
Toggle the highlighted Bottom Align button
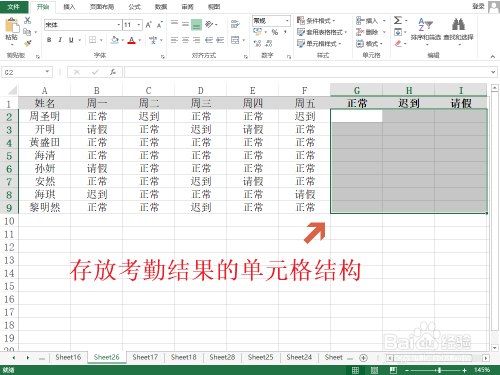coord(196,24)
